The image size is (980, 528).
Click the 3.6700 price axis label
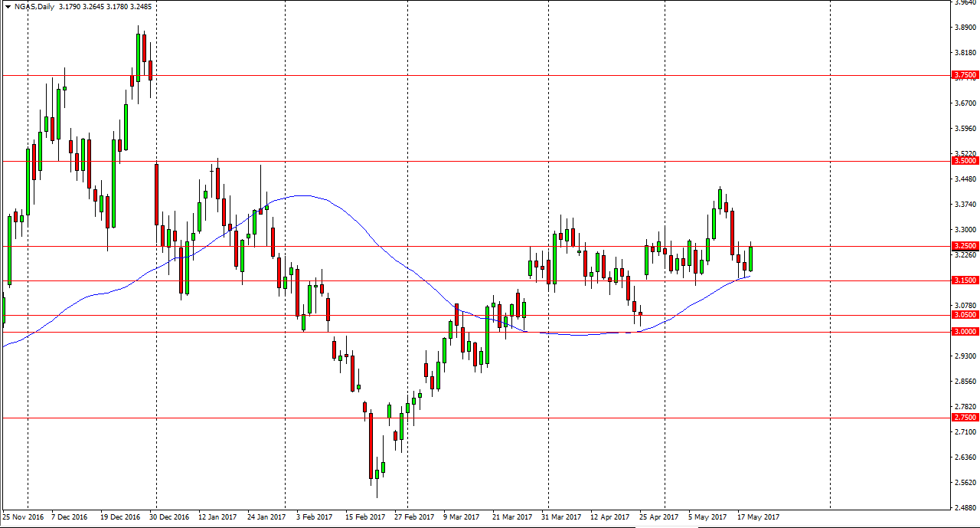point(965,103)
